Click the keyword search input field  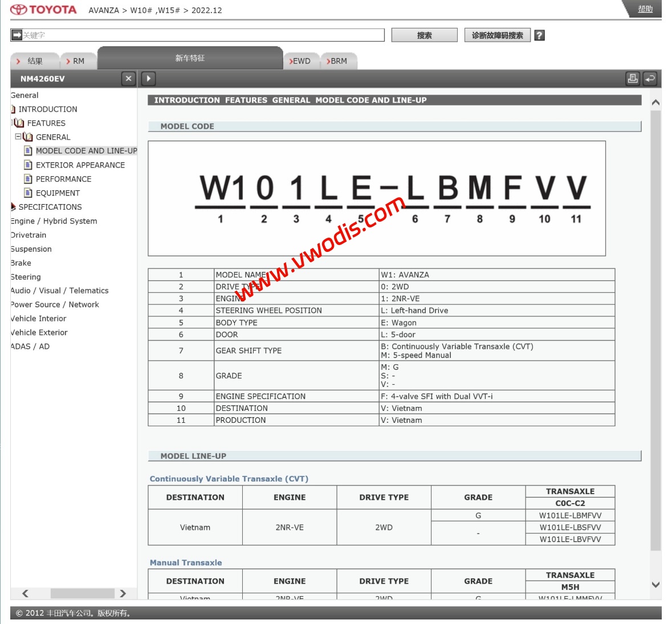[x=202, y=35]
